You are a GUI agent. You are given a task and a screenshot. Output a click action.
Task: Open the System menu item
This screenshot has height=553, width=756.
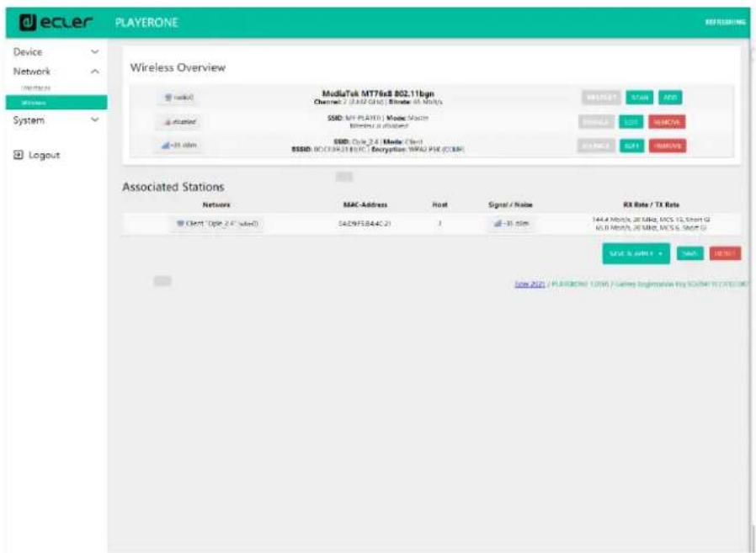(29, 120)
